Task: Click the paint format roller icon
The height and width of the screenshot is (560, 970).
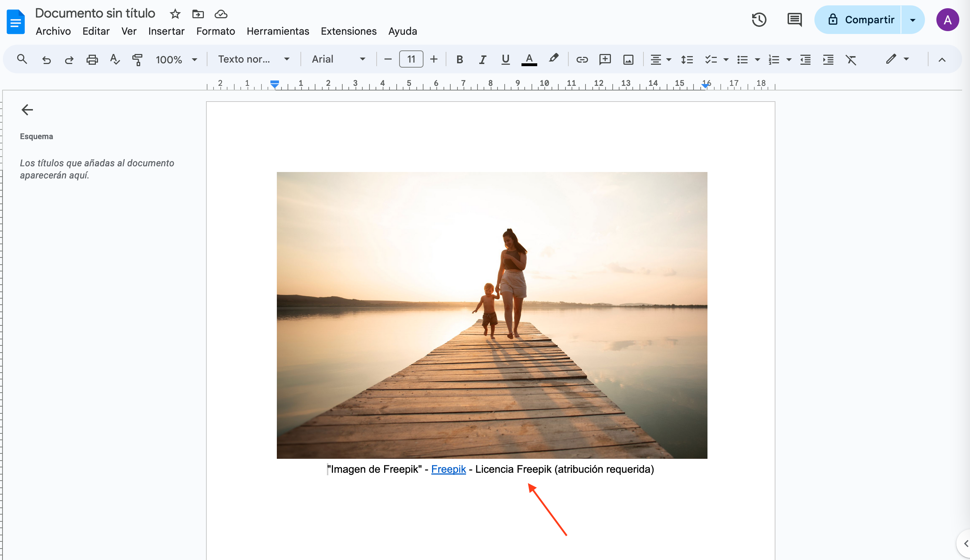Action: [x=137, y=60]
